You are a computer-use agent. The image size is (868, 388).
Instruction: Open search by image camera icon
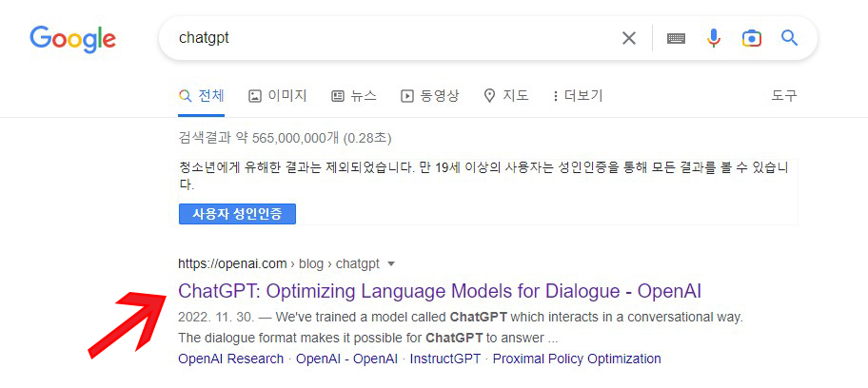point(751,38)
